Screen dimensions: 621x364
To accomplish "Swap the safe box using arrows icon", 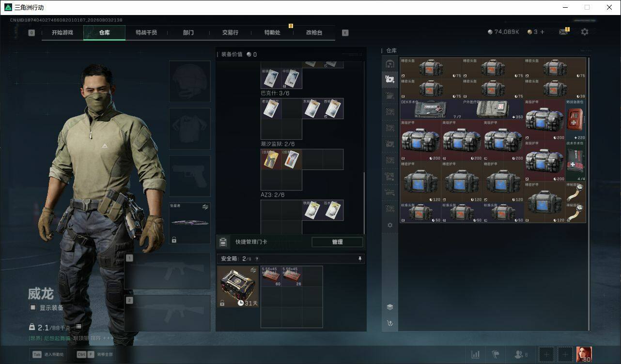I will 253,270.
